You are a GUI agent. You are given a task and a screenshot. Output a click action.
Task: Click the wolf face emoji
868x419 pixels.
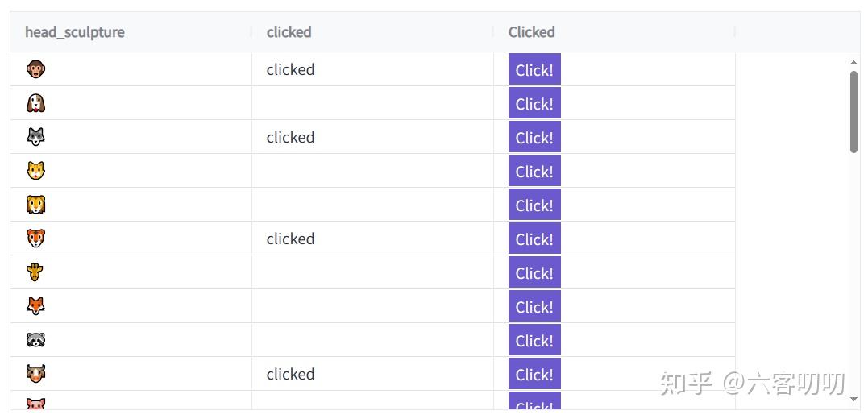coord(35,137)
